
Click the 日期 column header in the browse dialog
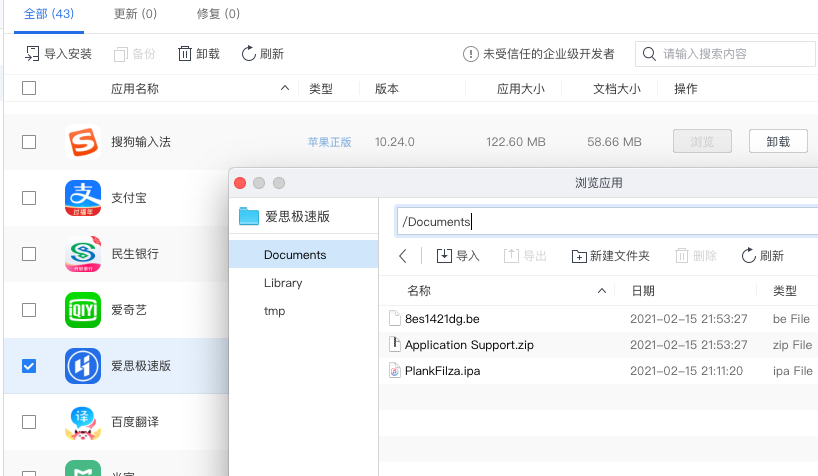(643, 291)
